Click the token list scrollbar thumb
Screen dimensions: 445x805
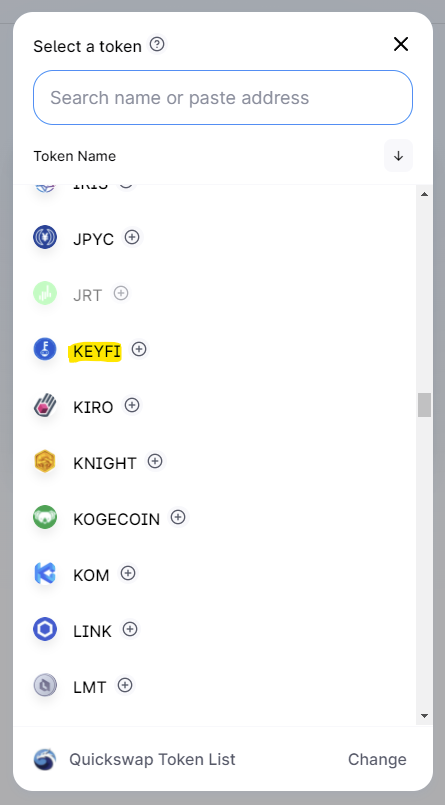click(x=424, y=405)
